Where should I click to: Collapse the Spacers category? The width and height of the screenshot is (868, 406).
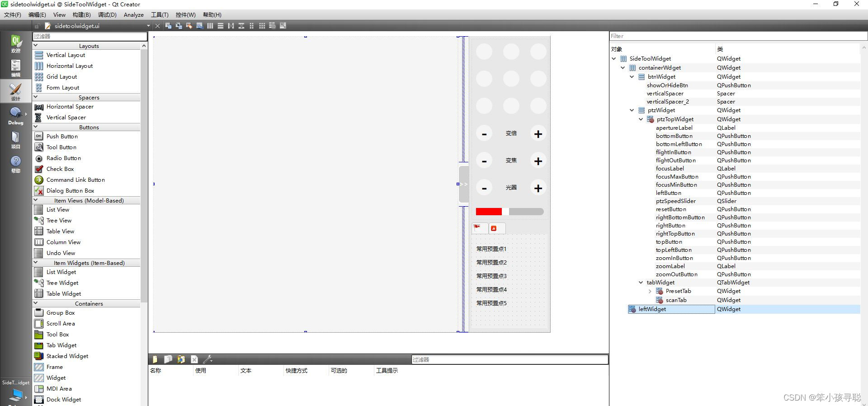pyautogui.click(x=36, y=97)
